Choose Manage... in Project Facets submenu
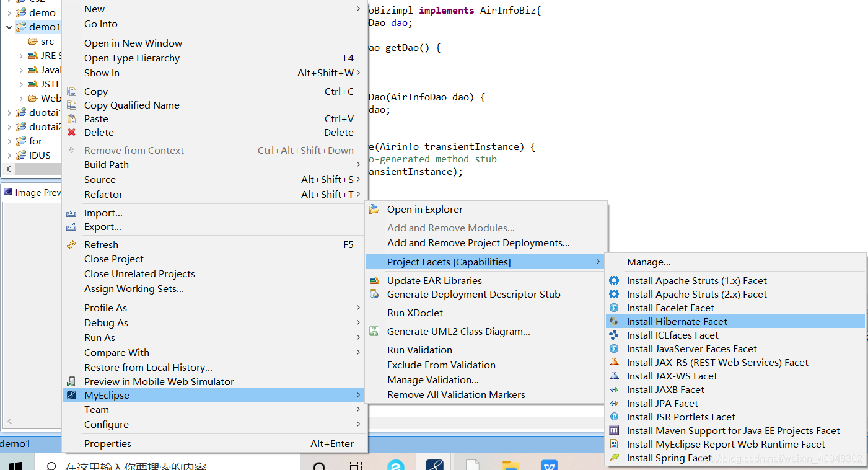 pyautogui.click(x=735, y=262)
